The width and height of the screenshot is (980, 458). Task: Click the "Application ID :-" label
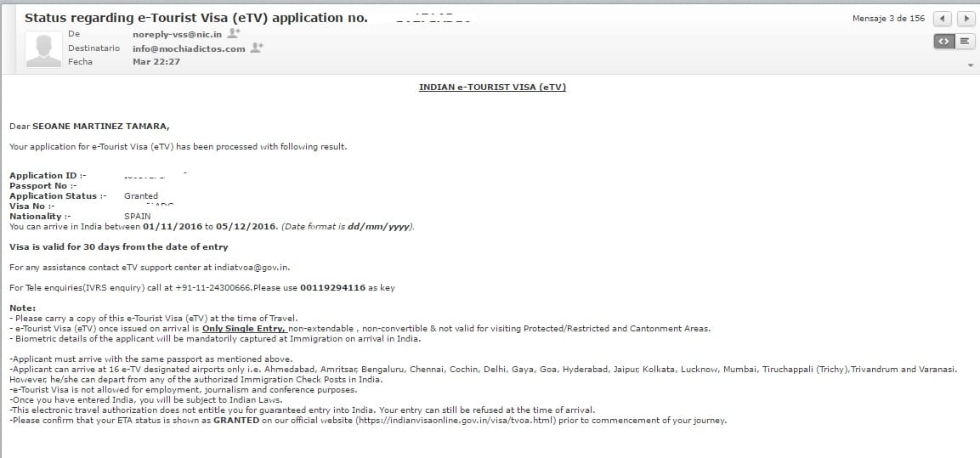point(48,176)
